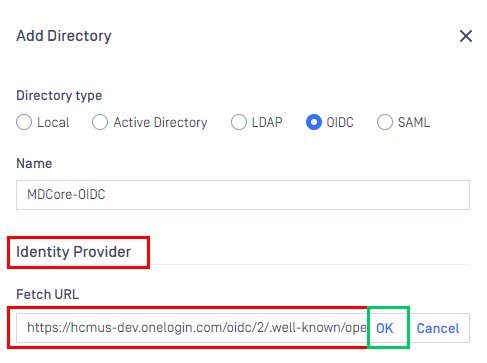Focus the Name field containing MDCore-OIDC
487x363 pixels.
(x=243, y=195)
